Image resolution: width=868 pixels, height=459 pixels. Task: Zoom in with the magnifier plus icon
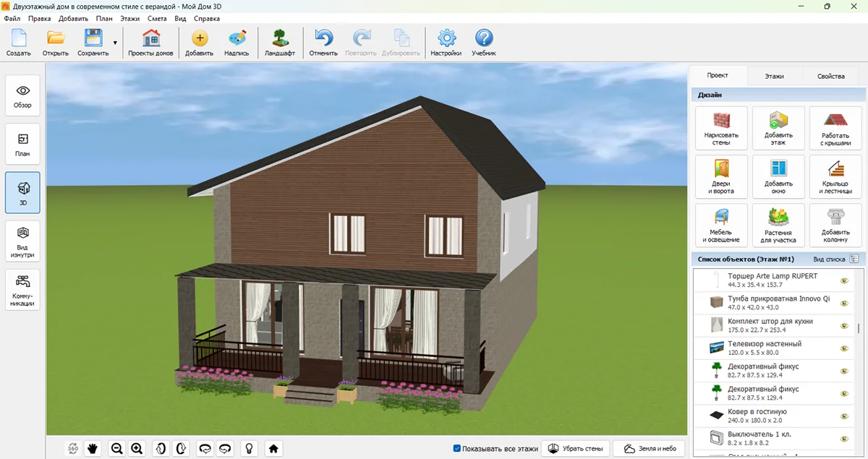coord(137,448)
